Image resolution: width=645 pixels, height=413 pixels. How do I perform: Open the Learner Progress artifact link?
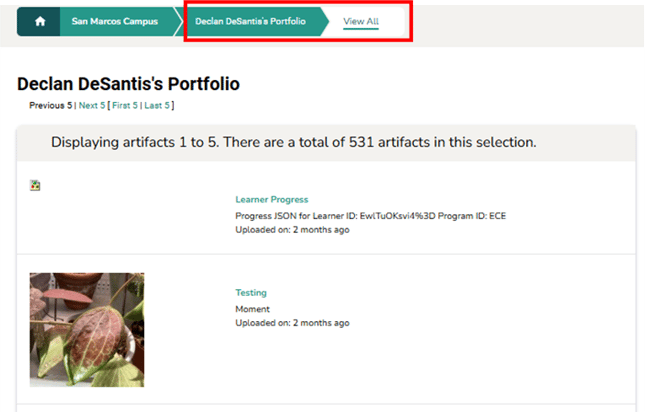pos(271,200)
